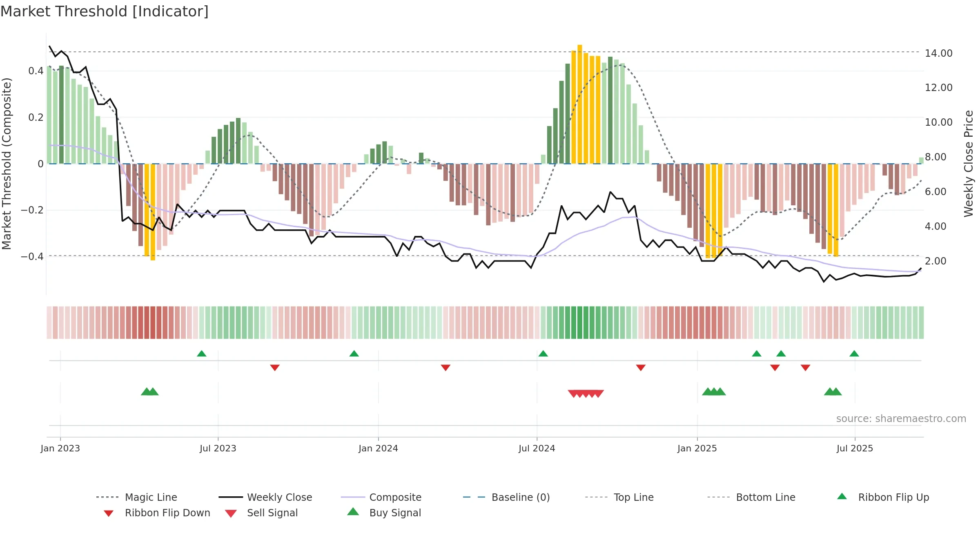Click the darkest green ribbon cell in mid-2024
This screenshot has width=980, height=551.
tap(580, 322)
